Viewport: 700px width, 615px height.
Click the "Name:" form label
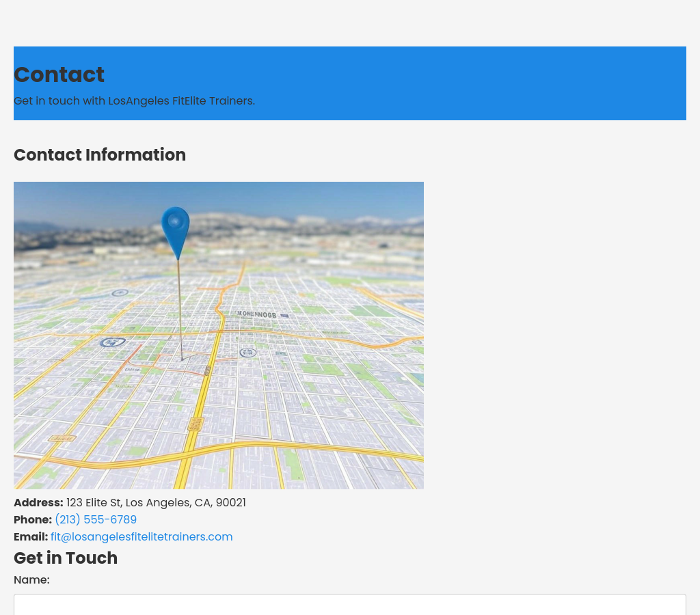[31, 580]
